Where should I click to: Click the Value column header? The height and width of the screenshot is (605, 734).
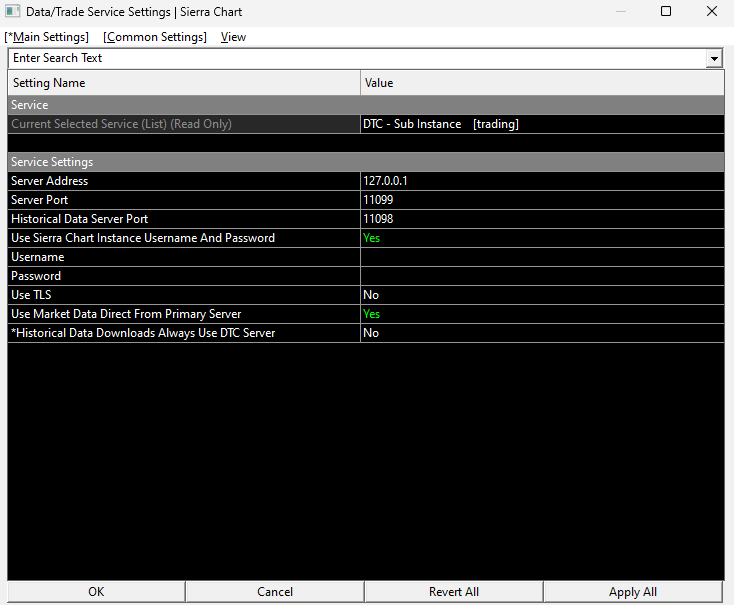[x=542, y=83]
